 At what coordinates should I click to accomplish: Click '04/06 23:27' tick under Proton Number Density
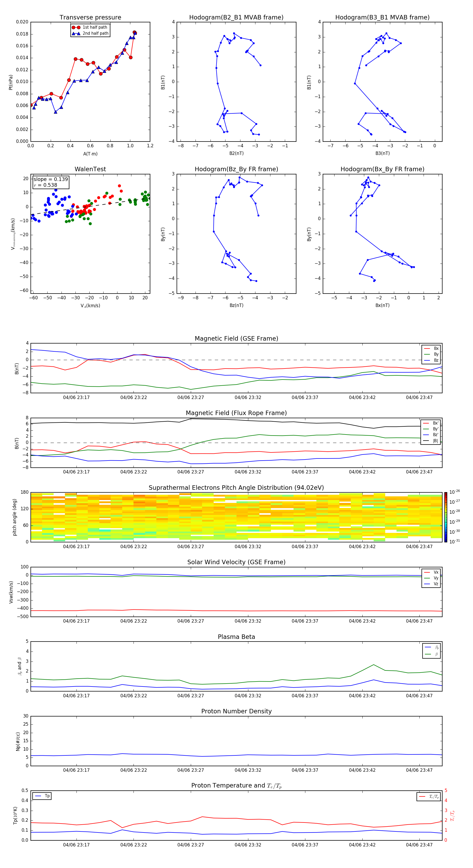coord(191,770)
